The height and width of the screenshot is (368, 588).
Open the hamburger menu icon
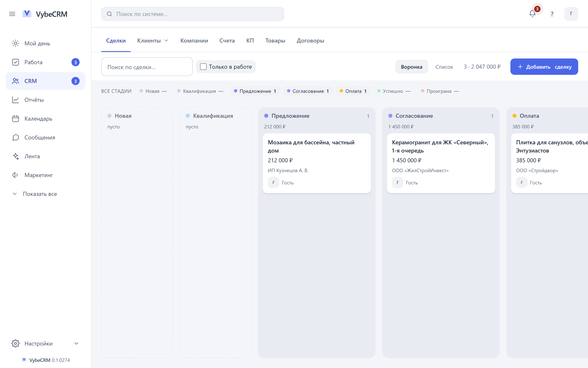point(12,14)
